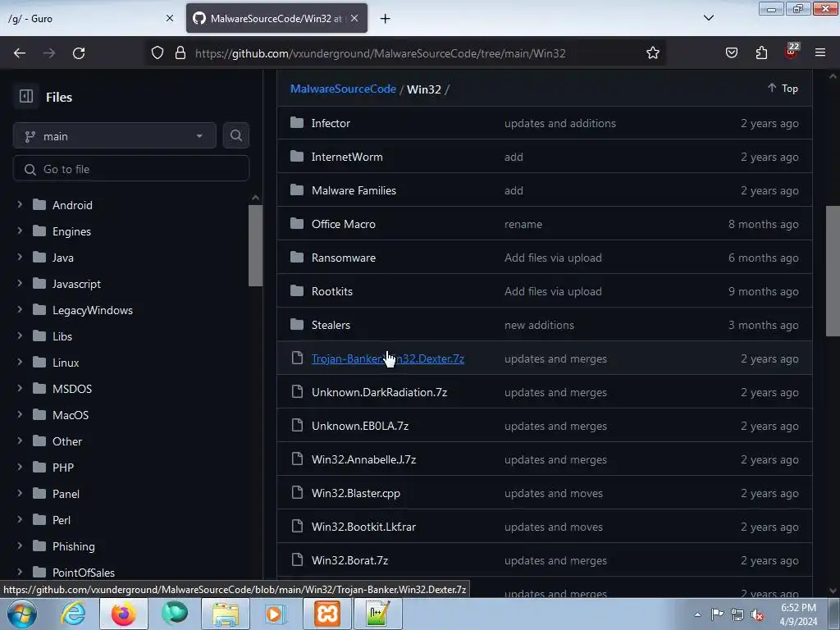The height and width of the screenshot is (630, 840).
Task: Launch Internet Explorer from taskbar
Action: (73, 614)
